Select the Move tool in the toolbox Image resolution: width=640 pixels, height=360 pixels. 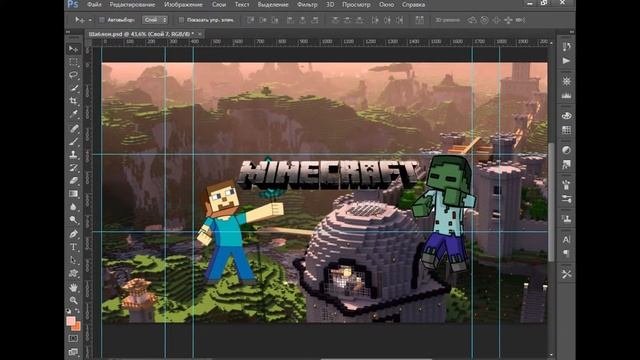(x=73, y=49)
